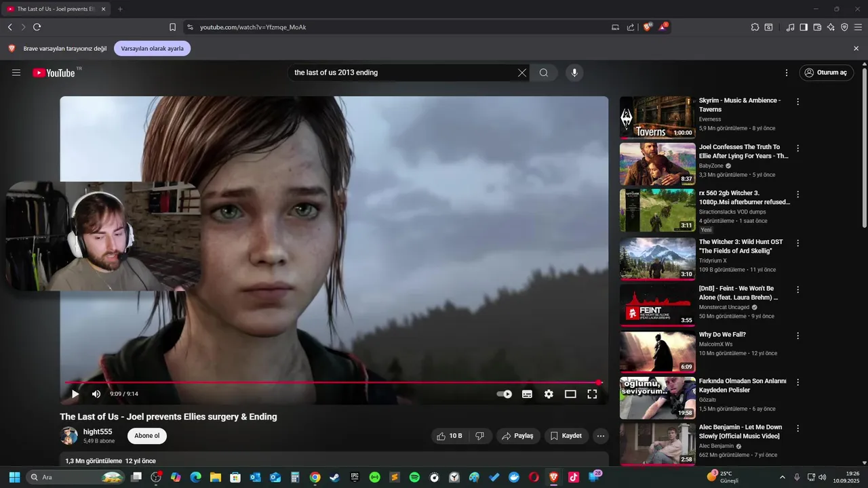Seek on the red video progress bar
The image size is (868, 488).
pyautogui.click(x=333, y=382)
